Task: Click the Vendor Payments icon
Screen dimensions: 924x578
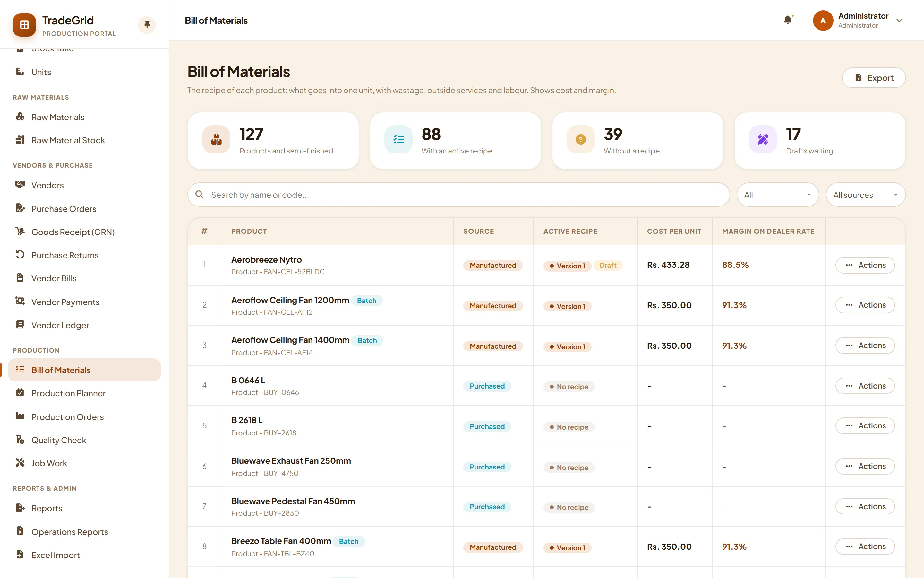Action: [20, 301]
